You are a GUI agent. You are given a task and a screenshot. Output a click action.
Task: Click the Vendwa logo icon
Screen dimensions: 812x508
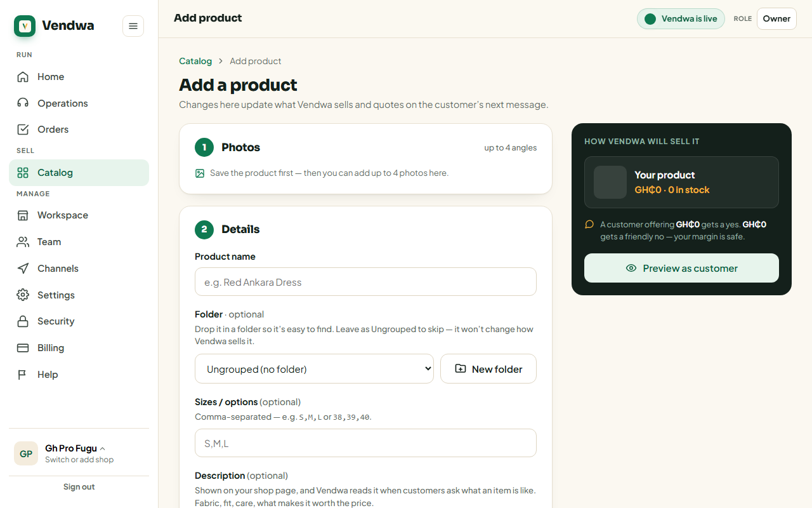25,26
